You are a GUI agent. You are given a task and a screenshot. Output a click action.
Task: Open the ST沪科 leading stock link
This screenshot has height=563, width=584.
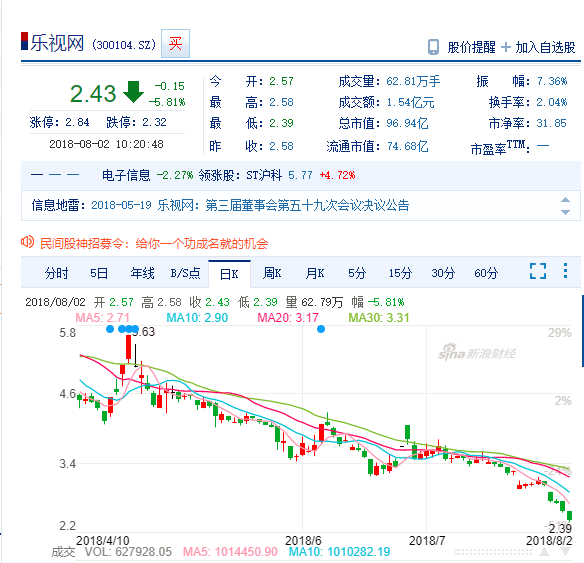(x=264, y=175)
